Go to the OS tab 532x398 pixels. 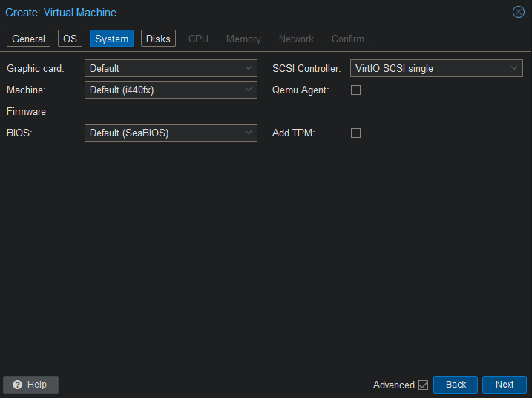(70, 39)
